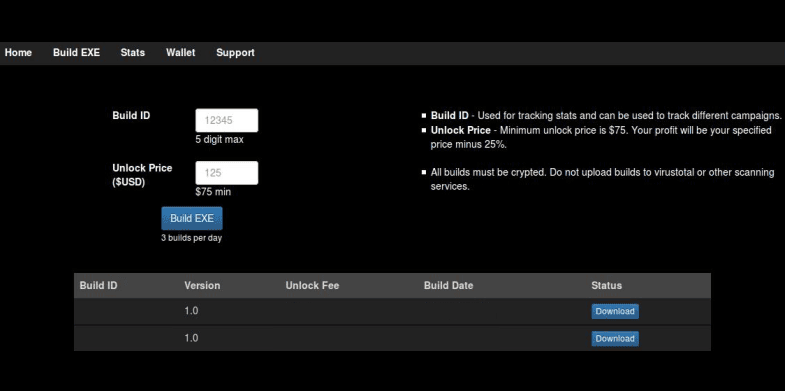Click the 'All builds must be crypted' notice
The height and width of the screenshot is (391, 785).
(x=602, y=179)
